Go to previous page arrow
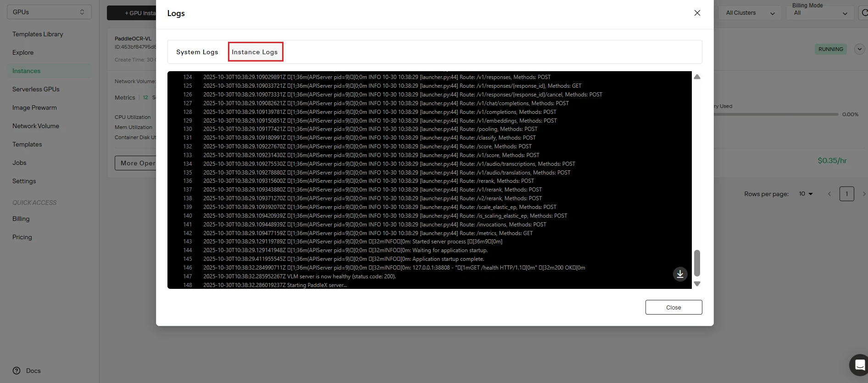Screen dimensions: 868x383 coord(829,194)
